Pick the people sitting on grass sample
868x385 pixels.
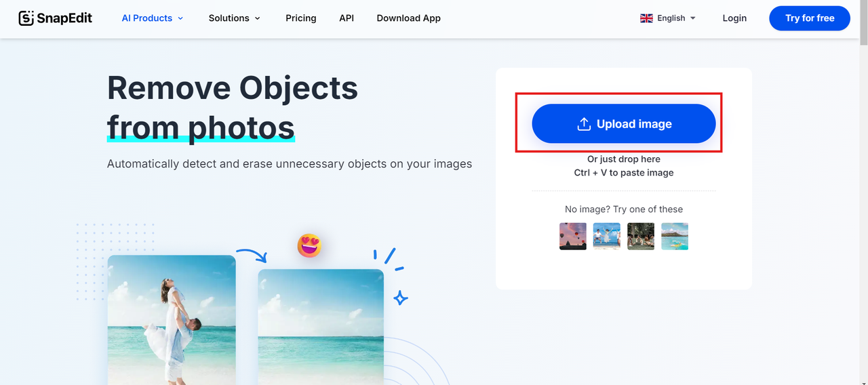tap(641, 237)
